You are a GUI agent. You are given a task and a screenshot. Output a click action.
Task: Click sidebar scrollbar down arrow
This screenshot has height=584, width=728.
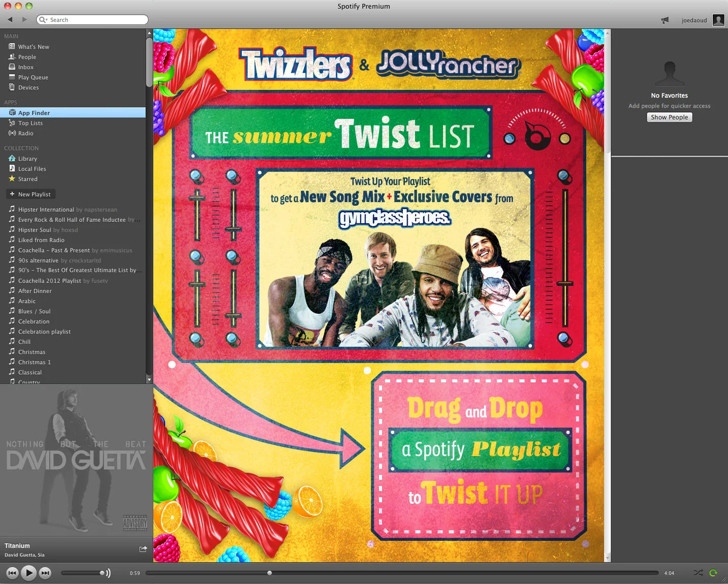tap(149, 379)
